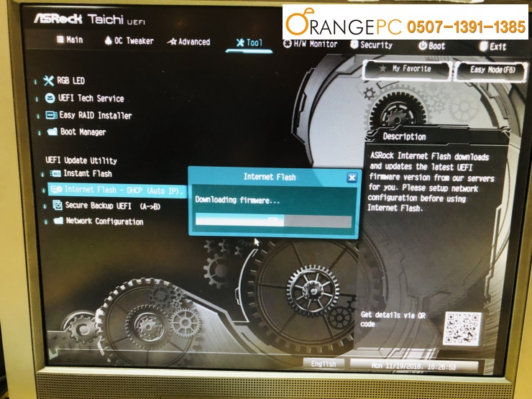The width and height of the screenshot is (532, 399).
Task: Switch to the Boot tab
Action: (x=431, y=46)
